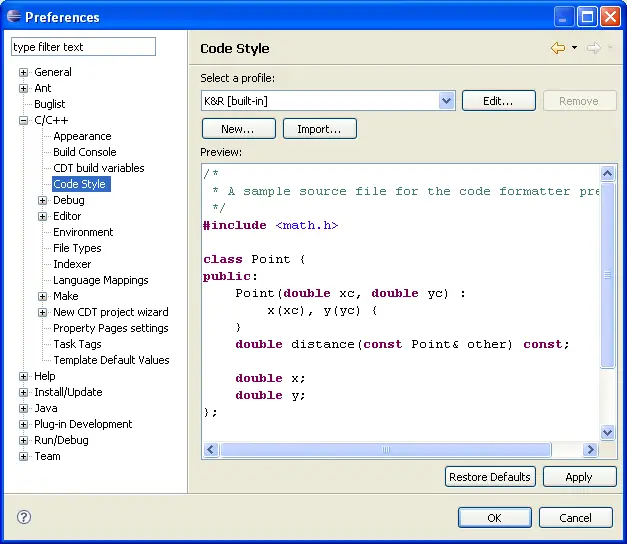
Task: Click the filter text input field
Action: coord(83,47)
